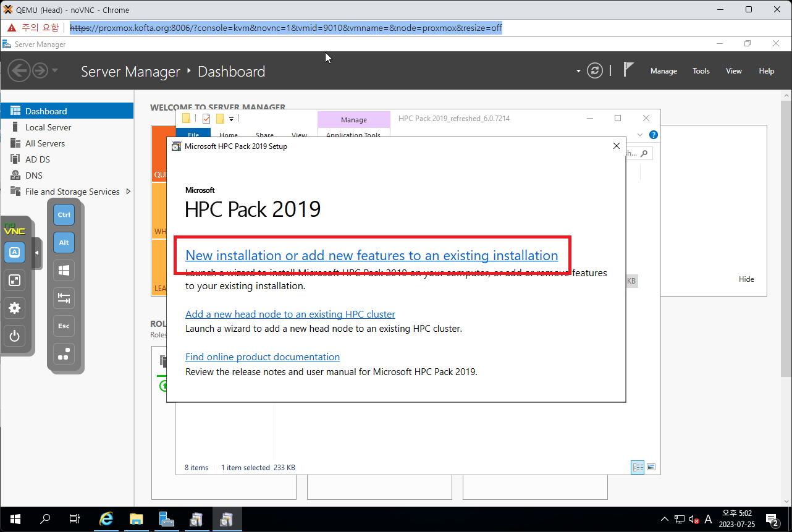Viewport: 792px width, 532px height.
Task: Send Ctrl+Alt+Del via the noVNC dots icon
Action: (x=64, y=354)
